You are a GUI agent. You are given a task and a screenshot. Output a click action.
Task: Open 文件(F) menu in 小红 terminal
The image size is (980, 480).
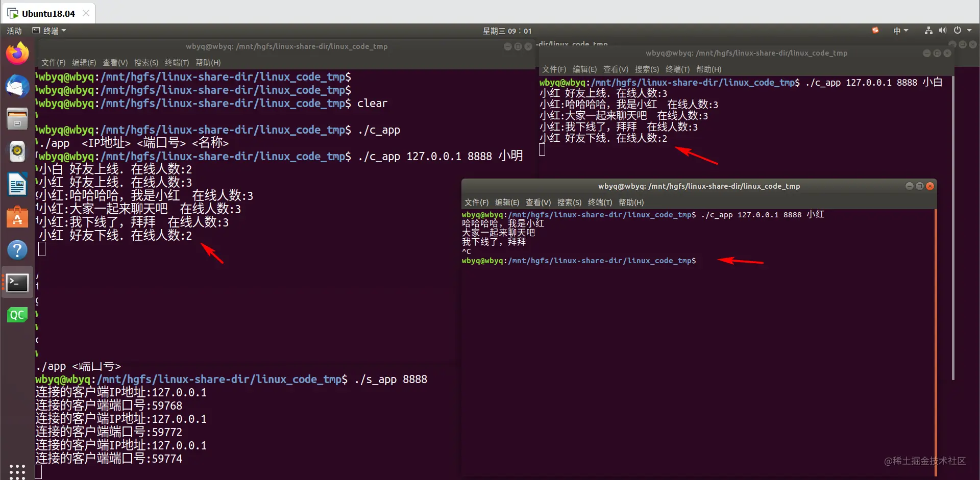coord(476,202)
